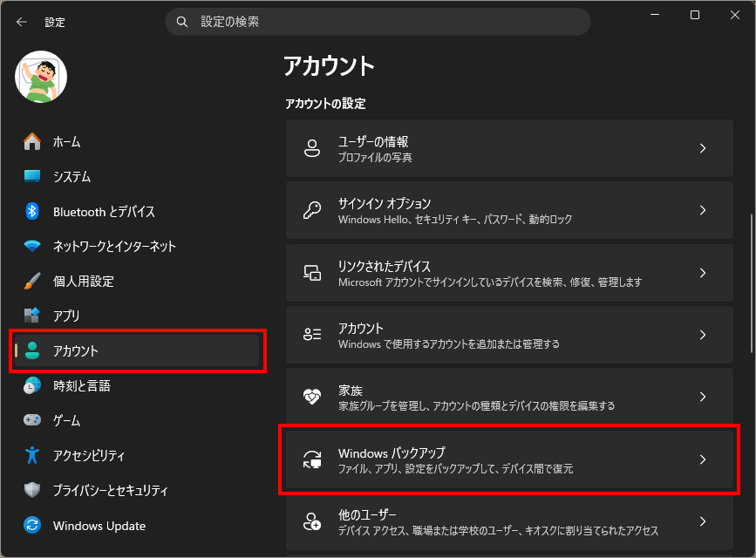Expand ユーザーの情報 using its chevron

click(703, 149)
